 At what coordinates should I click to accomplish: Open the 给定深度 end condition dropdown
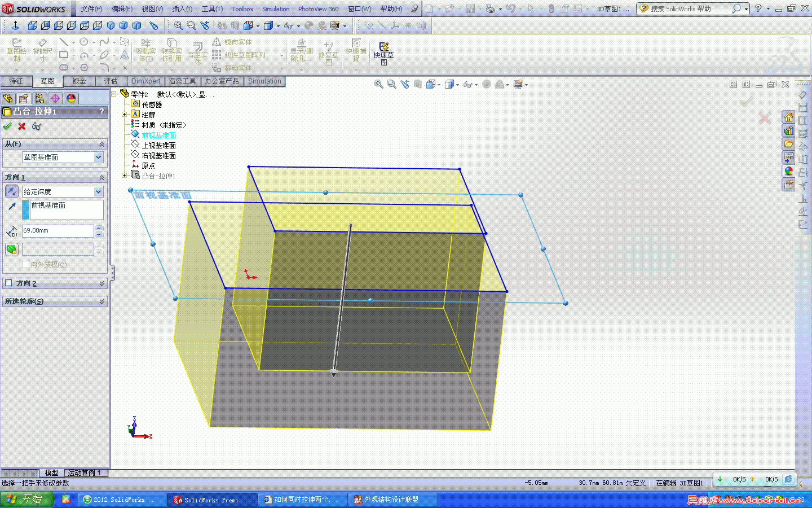coord(99,192)
